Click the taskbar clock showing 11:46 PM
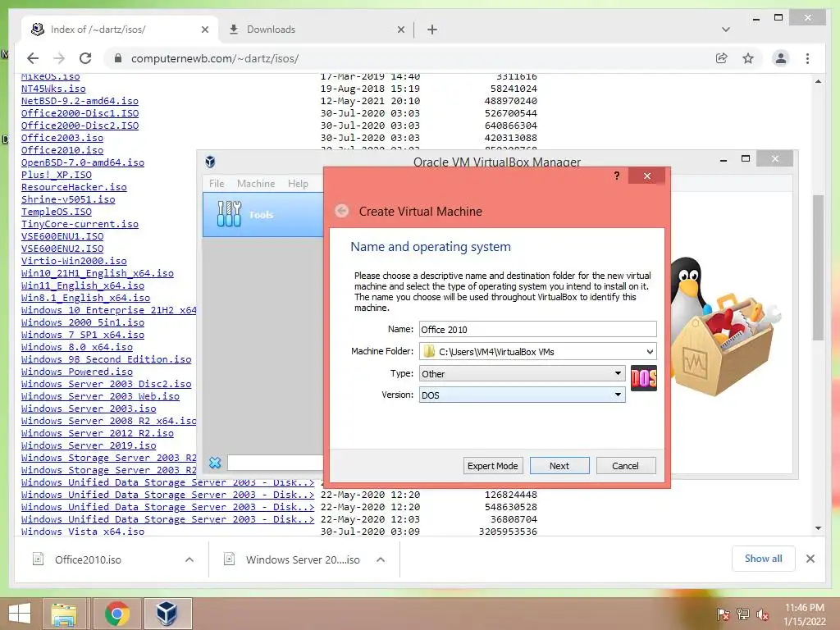Image resolution: width=840 pixels, height=630 pixels. point(805,614)
